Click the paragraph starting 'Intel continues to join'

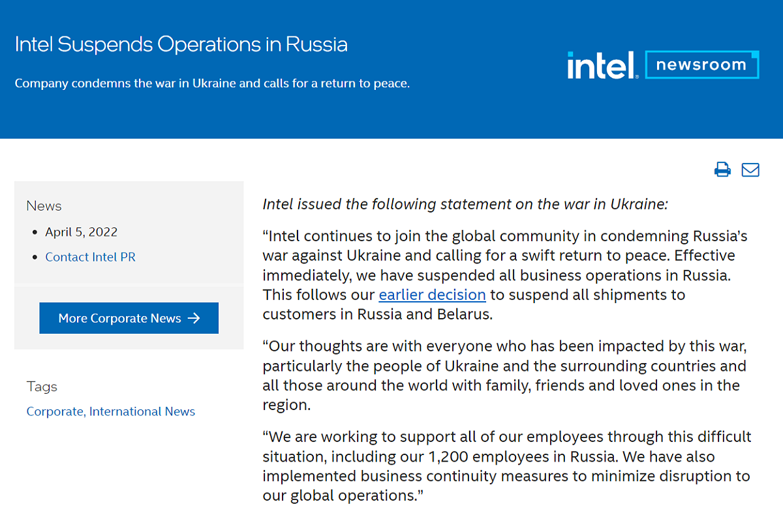pos(506,275)
